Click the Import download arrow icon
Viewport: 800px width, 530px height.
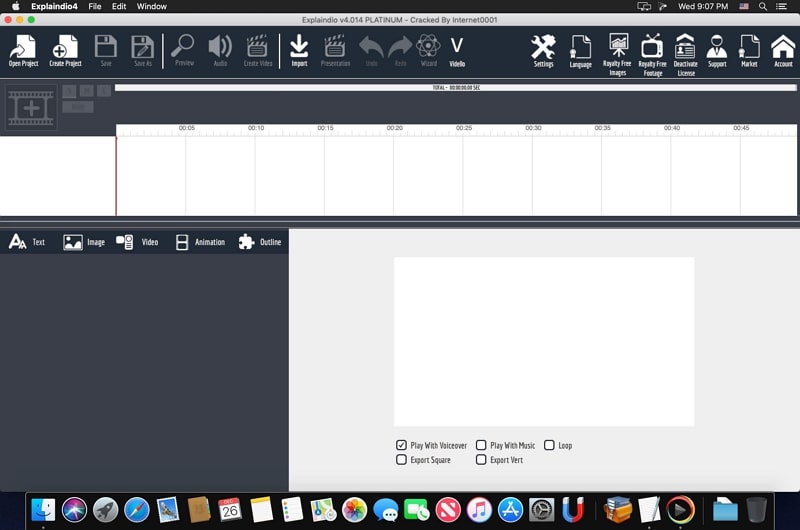(x=299, y=51)
